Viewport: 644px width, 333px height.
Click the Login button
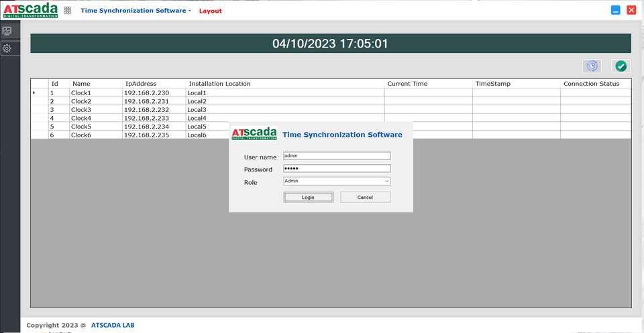pos(308,197)
